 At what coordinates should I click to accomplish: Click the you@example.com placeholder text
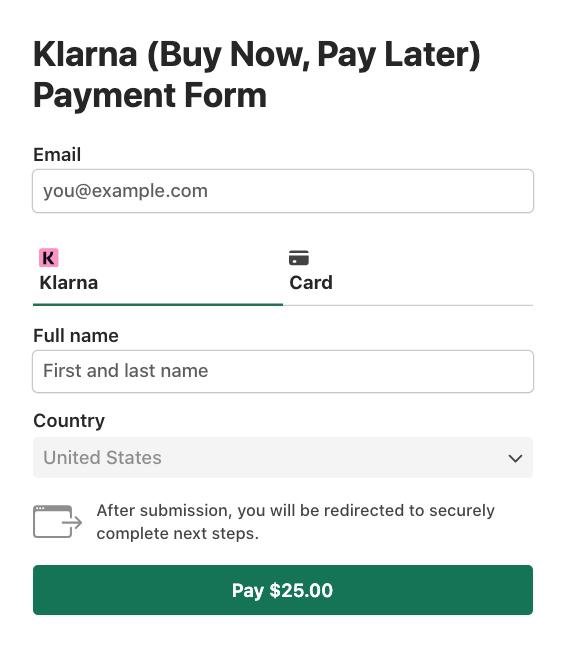click(x=126, y=191)
